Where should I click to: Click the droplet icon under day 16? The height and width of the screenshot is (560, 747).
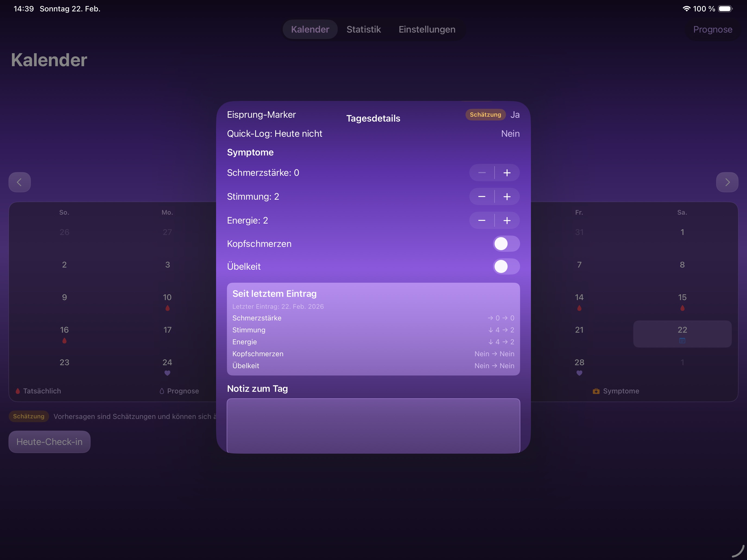tap(64, 341)
